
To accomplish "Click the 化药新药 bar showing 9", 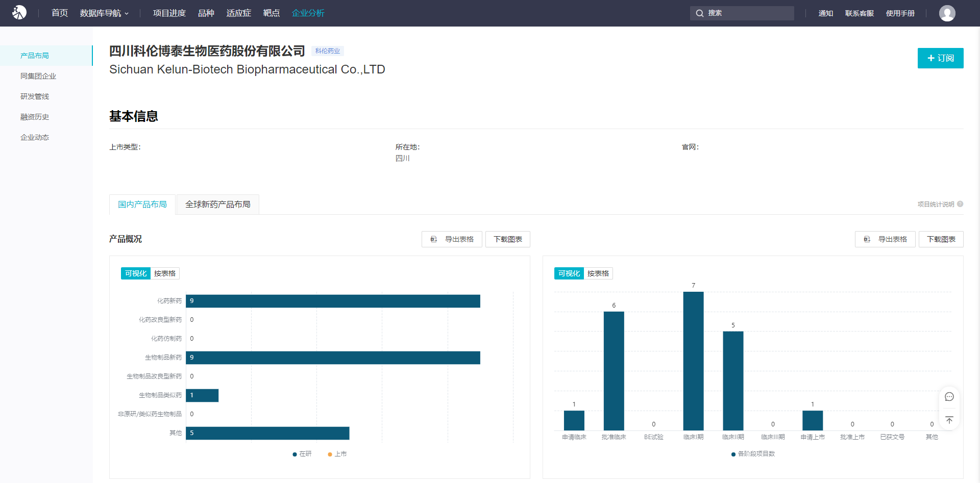I will tap(333, 301).
